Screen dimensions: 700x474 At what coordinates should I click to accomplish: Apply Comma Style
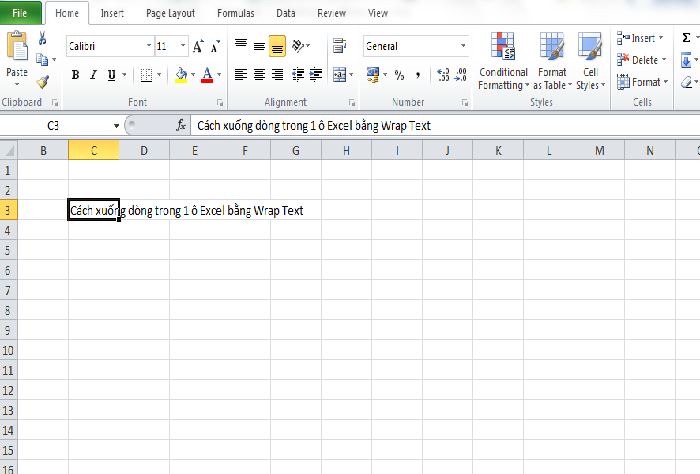tap(417, 75)
